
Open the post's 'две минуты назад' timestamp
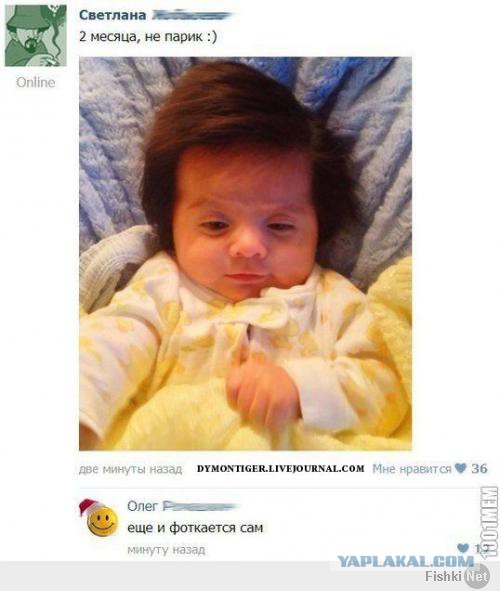130,469
